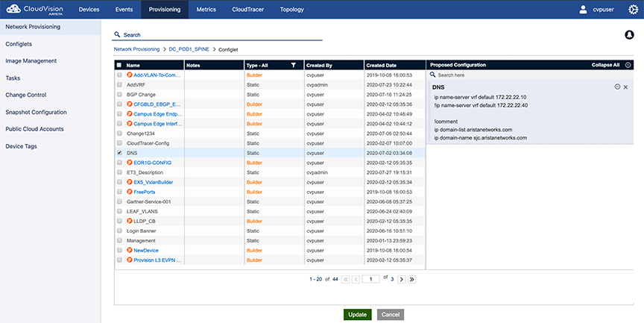Open the settings gear icon

[x=634, y=10]
